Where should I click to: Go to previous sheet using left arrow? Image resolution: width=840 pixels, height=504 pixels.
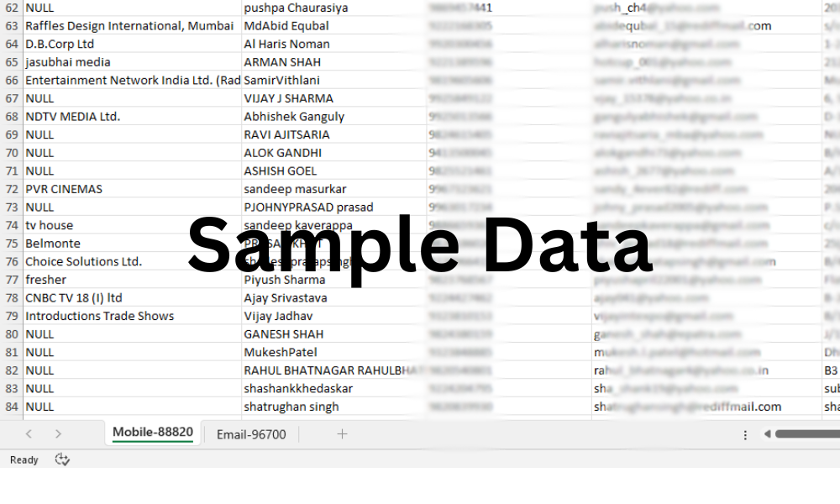(29, 433)
